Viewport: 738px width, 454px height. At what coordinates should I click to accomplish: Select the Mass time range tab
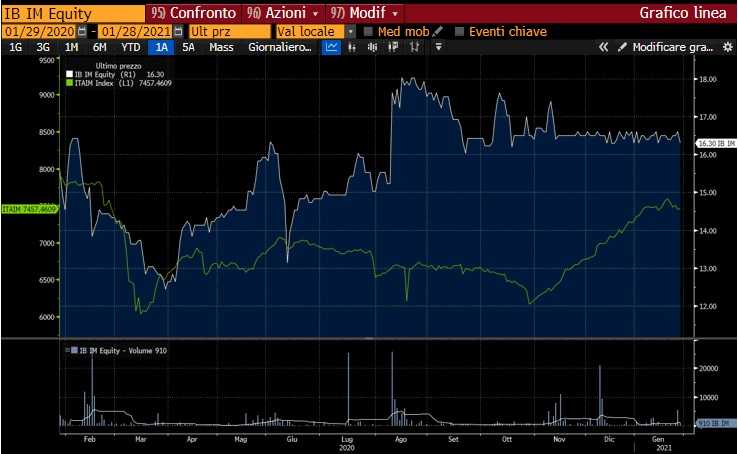coord(221,47)
